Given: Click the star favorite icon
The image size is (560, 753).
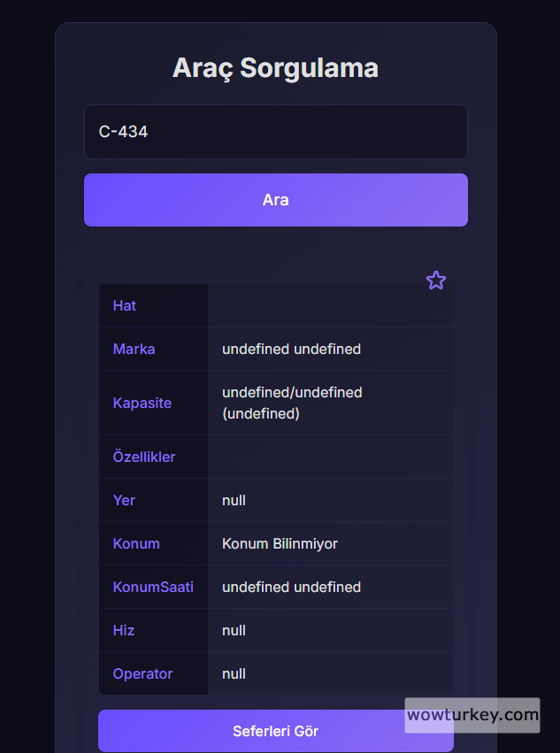Looking at the screenshot, I should [x=436, y=280].
